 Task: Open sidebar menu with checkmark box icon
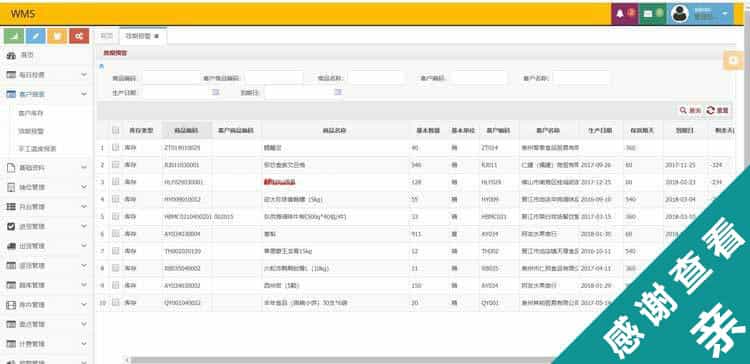[45, 226]
